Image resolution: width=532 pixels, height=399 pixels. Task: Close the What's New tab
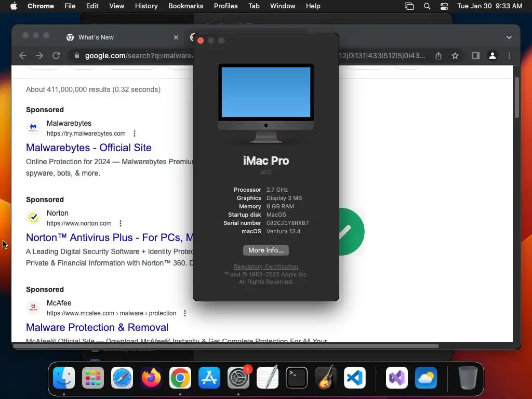point(176,37)
